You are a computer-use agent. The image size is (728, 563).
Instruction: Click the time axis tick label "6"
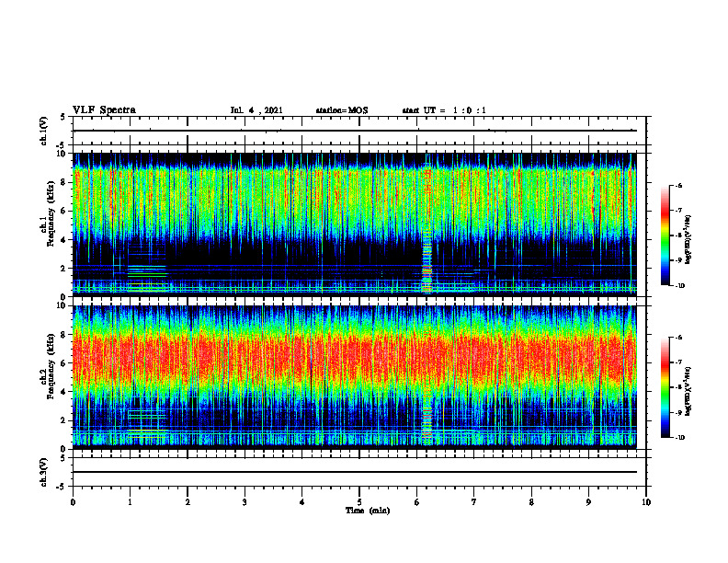(417, 502)
